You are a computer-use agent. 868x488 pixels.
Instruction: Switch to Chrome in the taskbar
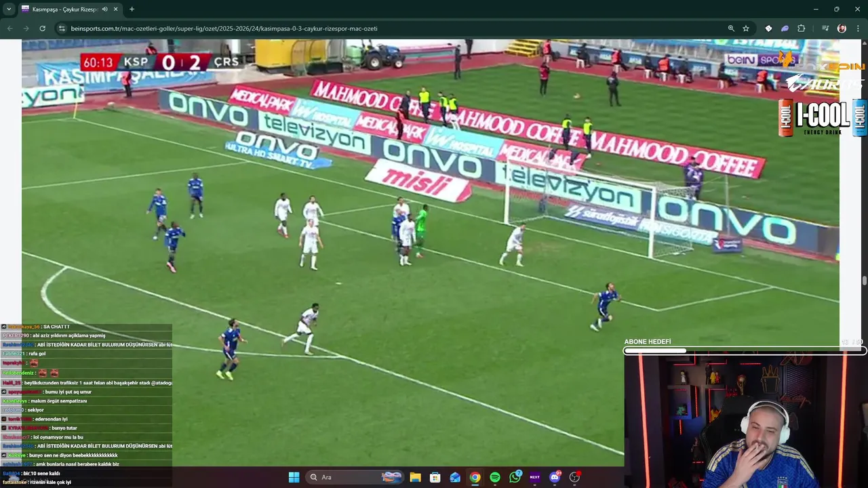tap(475, 477)
